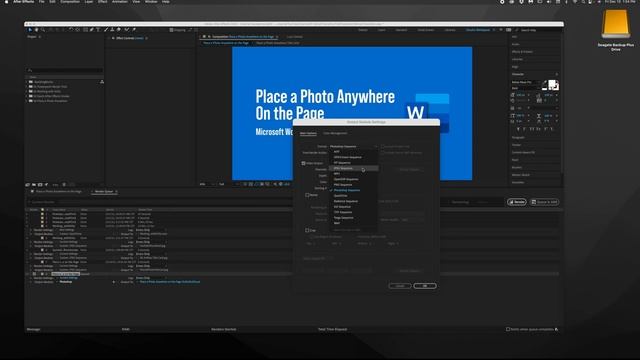Viewport: 640px width, 360px height.
Task: Choose DPX/Cineon Sequence format
Action: click(353, 157)
